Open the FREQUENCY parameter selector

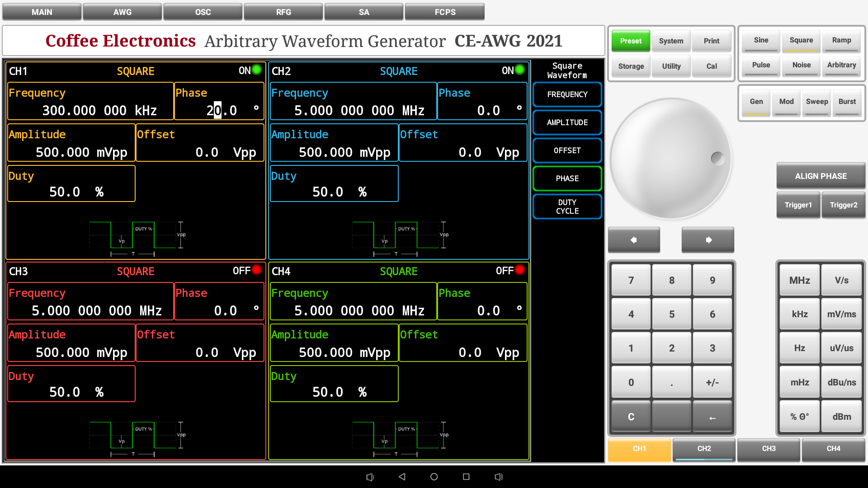pos(567,94)
